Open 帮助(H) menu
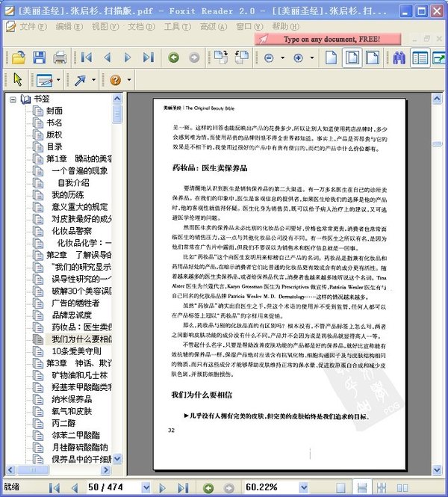Screen dimensions: 448x497 point(285,27)
